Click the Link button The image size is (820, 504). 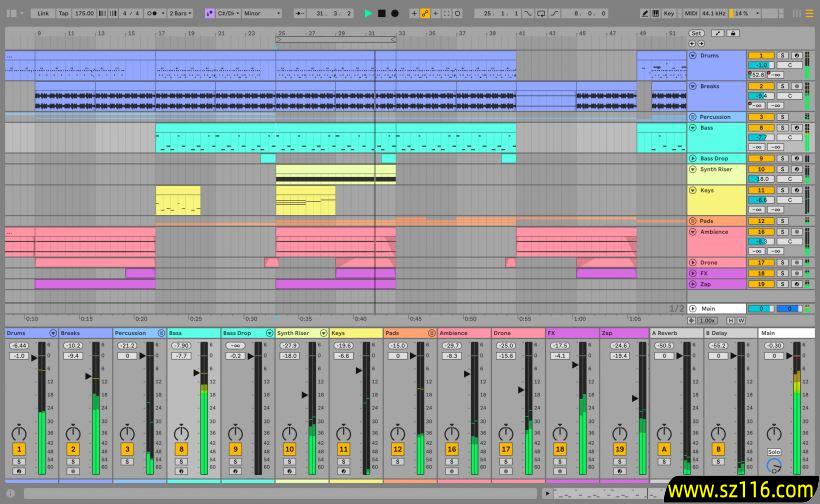[43, 13]
